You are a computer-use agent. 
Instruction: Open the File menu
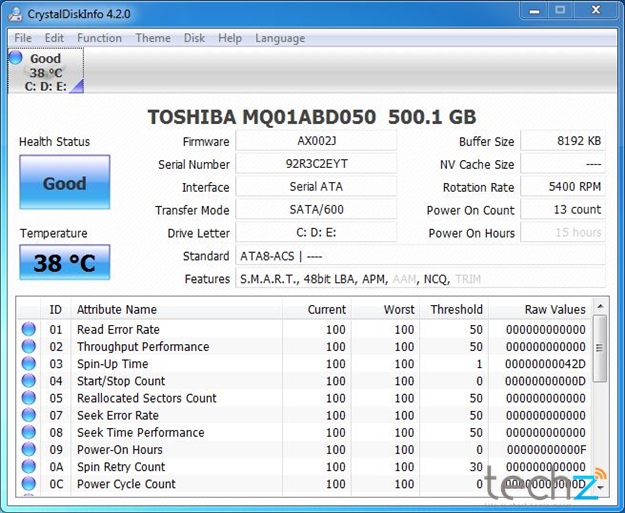23,38
